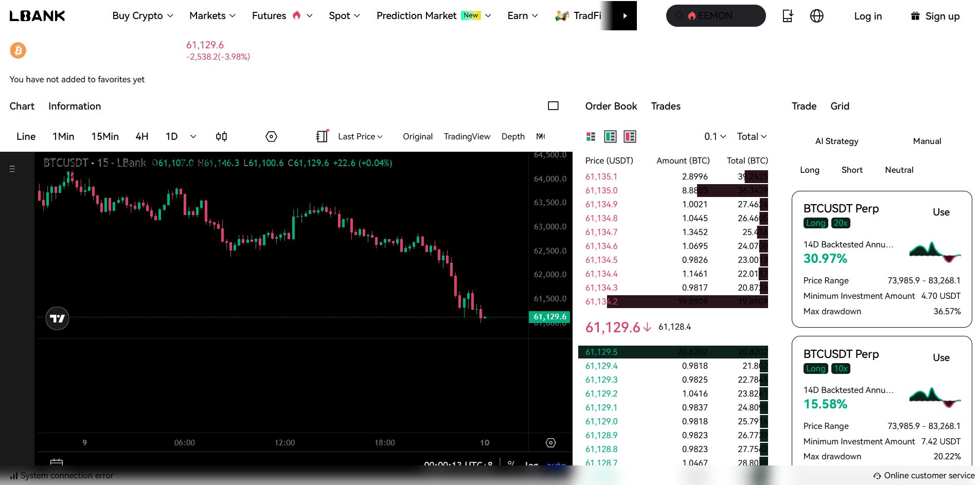Select the 1D interval
Screen dimensions: 980x485
click(171, 136)
